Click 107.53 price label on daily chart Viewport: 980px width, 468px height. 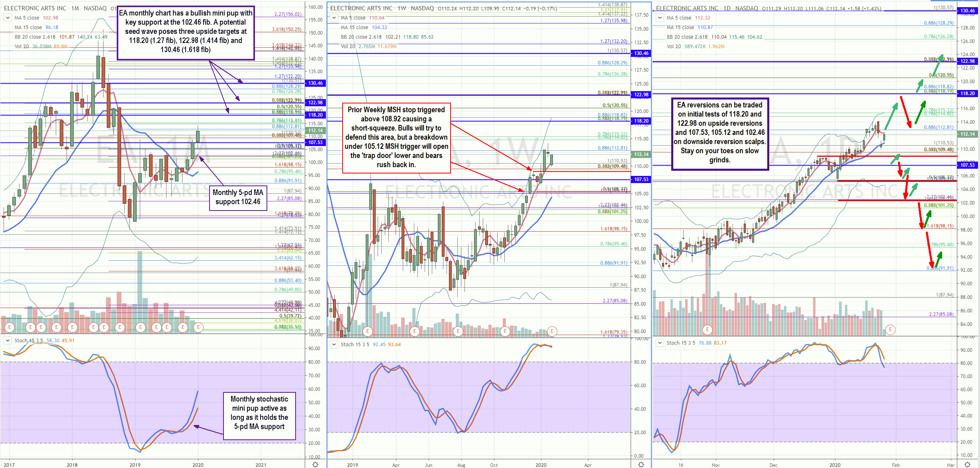[968, 165]
